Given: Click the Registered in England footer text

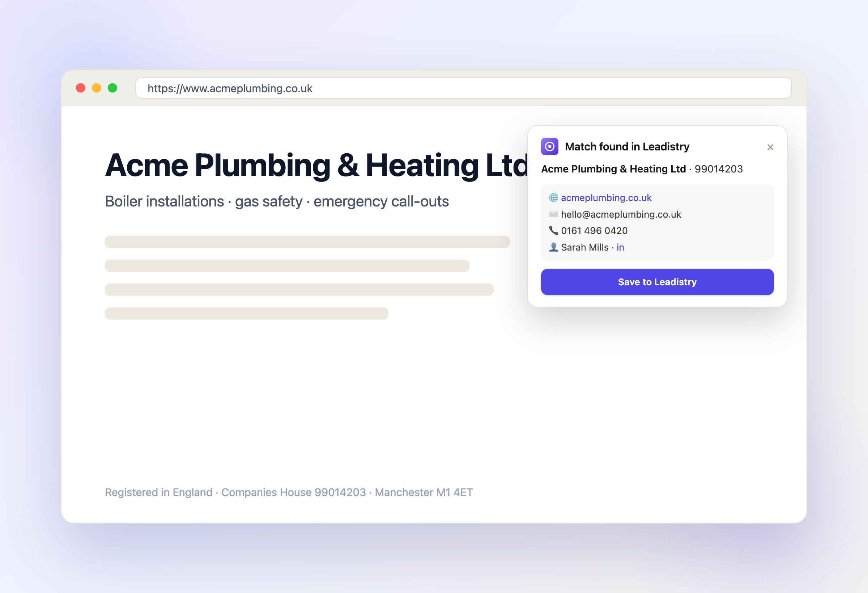Looking at the screenshot, I should pos(289,492).
